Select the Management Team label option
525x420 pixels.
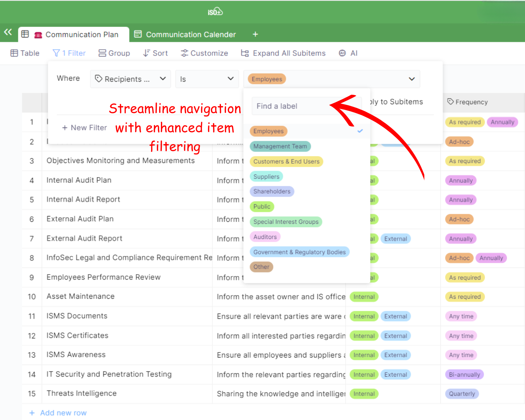(x=280, y=146)
